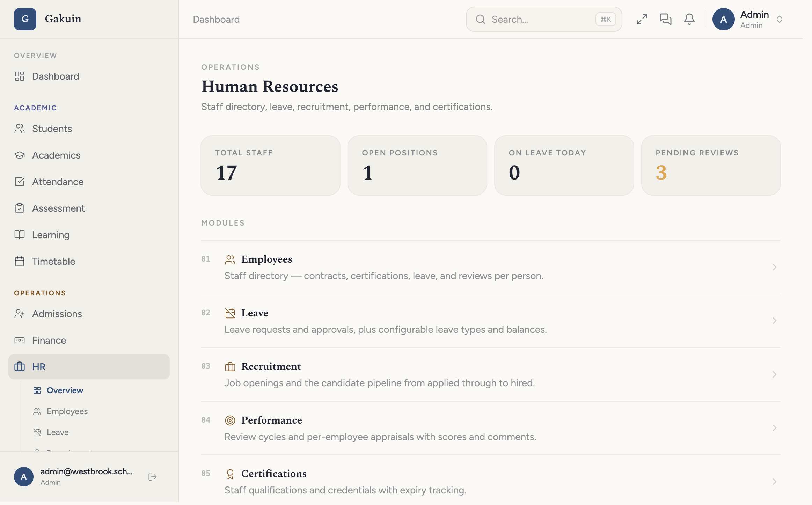The height and width of the screenshot is (505, 812).
Task: Click the Academics graduation cap icon
Action: pyautogui.click(x=20, y=155)
